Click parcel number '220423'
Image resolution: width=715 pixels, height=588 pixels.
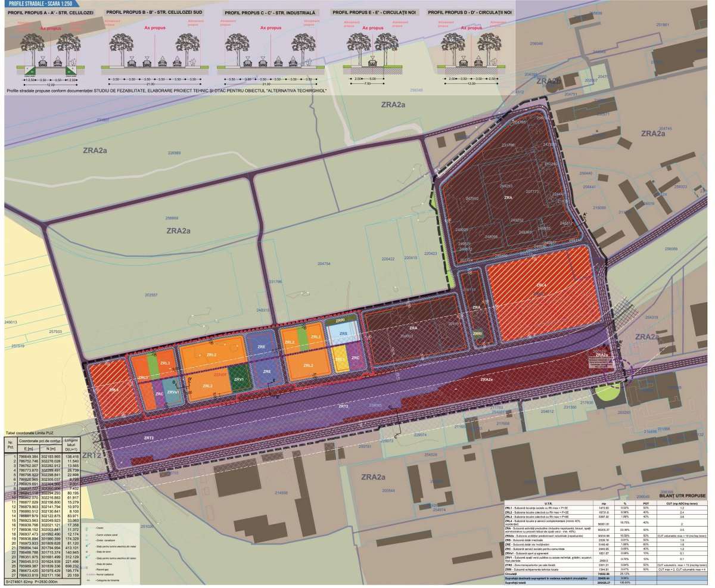(430, 254)
